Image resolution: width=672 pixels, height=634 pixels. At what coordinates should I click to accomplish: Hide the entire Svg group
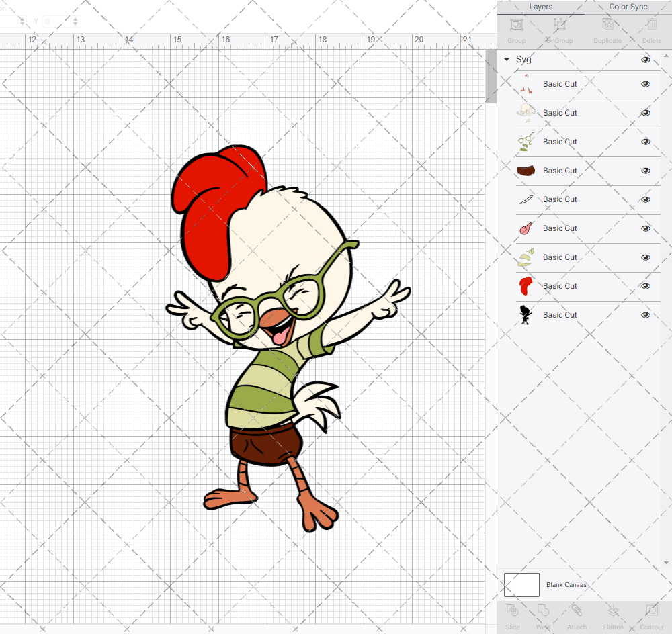(x=645, y=60)
